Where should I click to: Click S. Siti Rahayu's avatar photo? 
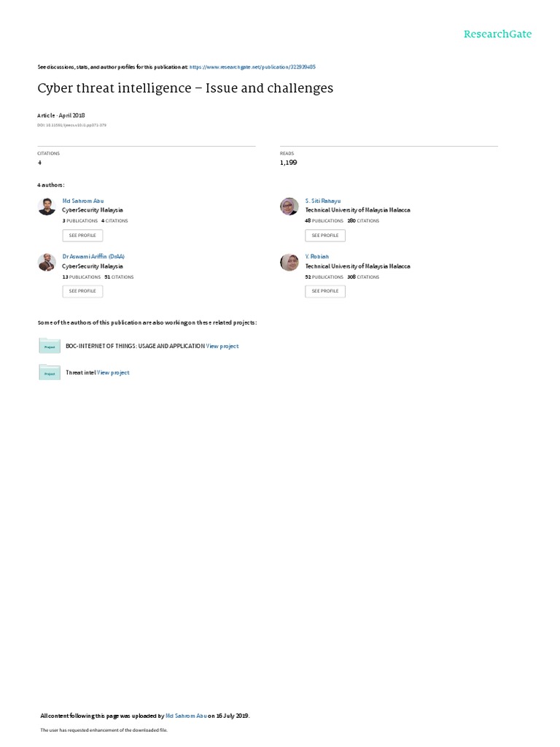click(289, 206)
